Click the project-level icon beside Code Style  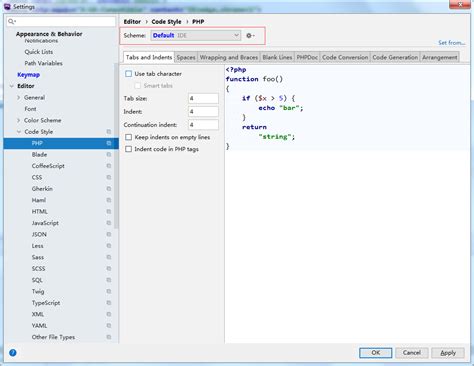coord(109,132)
